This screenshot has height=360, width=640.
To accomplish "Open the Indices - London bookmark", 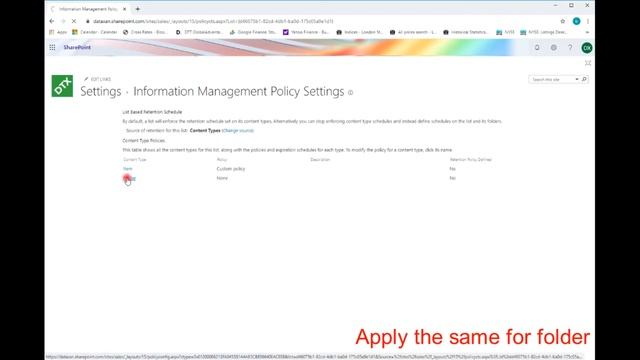I will point(360,32).
